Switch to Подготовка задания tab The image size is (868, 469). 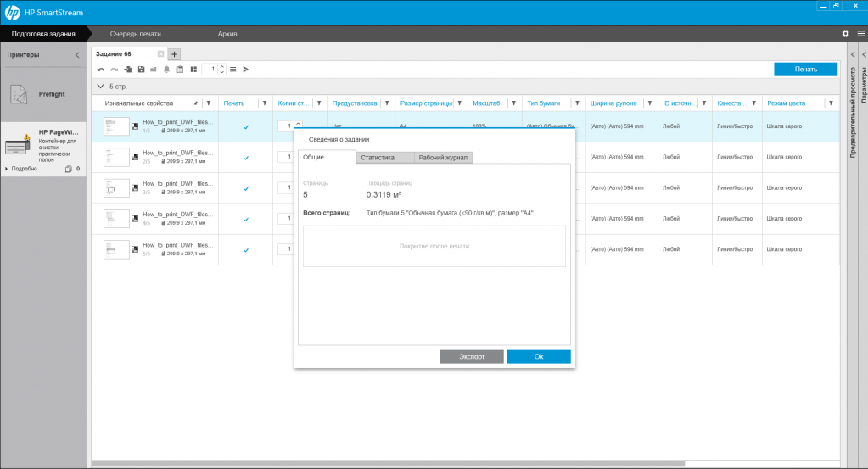[43, 34]
